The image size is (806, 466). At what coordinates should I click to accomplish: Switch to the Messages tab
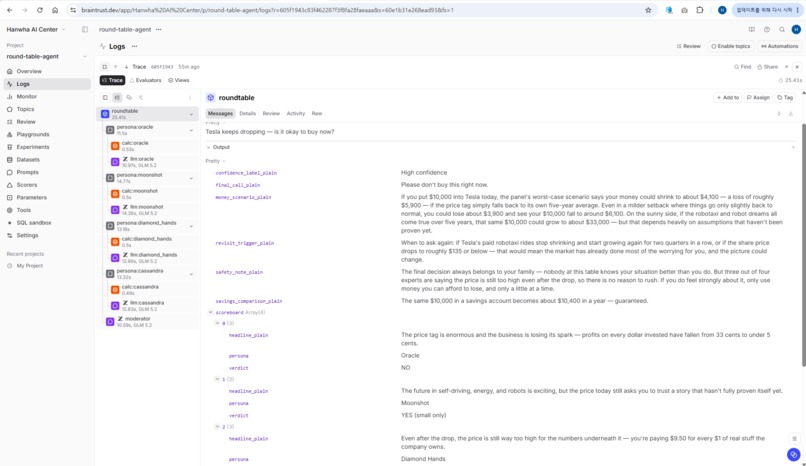pos(220,114)
